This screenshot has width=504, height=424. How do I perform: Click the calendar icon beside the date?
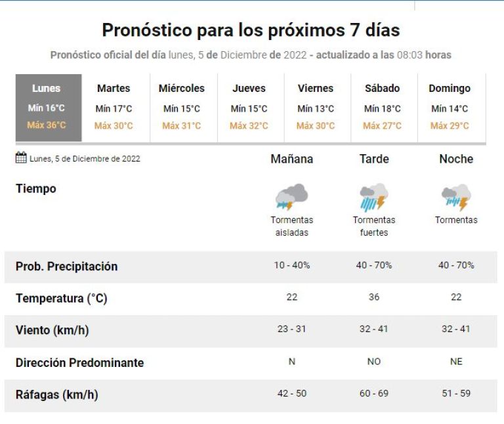[x=21, y=158]
